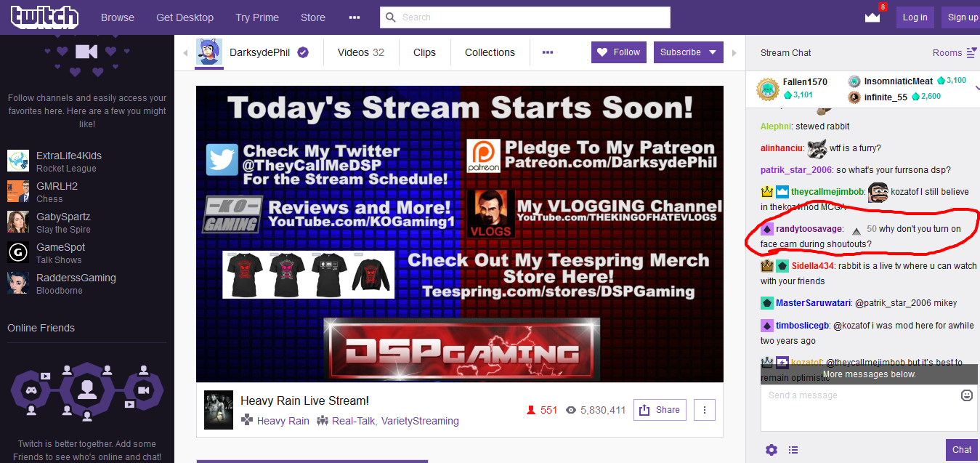The width and height of the screenshot is (980, 463).
Task: Click the Fallen1570 top cheerer badge
Action: click(x=767, y=89)
